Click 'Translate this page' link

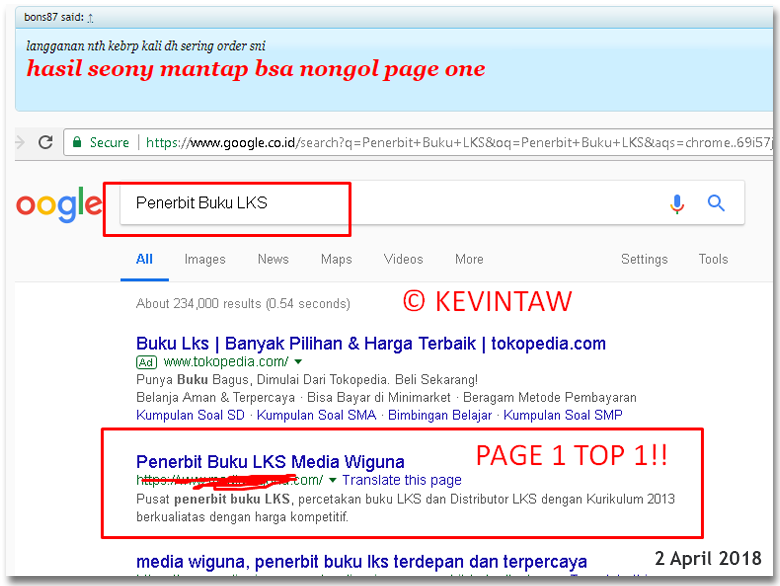click(402, 481)
